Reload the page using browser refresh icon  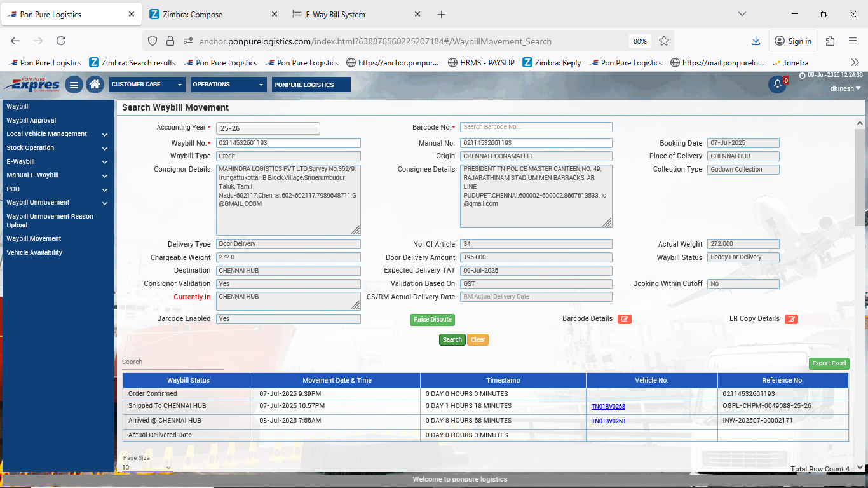(x=61, y=41)
